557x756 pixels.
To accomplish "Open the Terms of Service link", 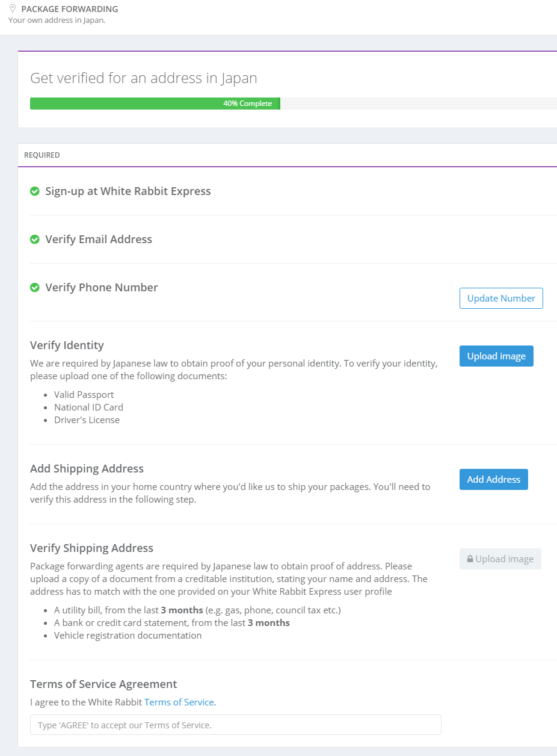I will coord(179,702).
